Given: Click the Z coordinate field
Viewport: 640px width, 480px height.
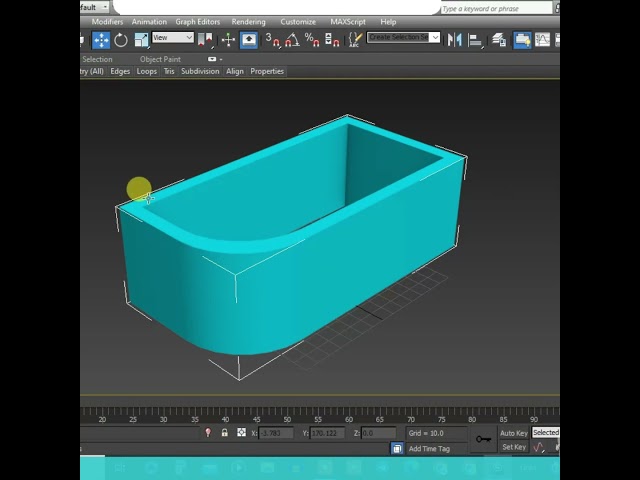Looking at the screenshot, I should point(378,433).
